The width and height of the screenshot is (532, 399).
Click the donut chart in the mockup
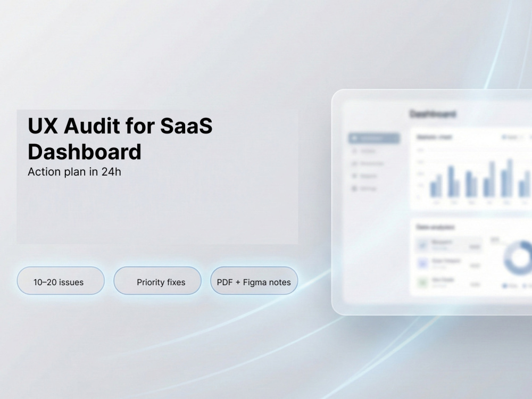click(518, 258)
